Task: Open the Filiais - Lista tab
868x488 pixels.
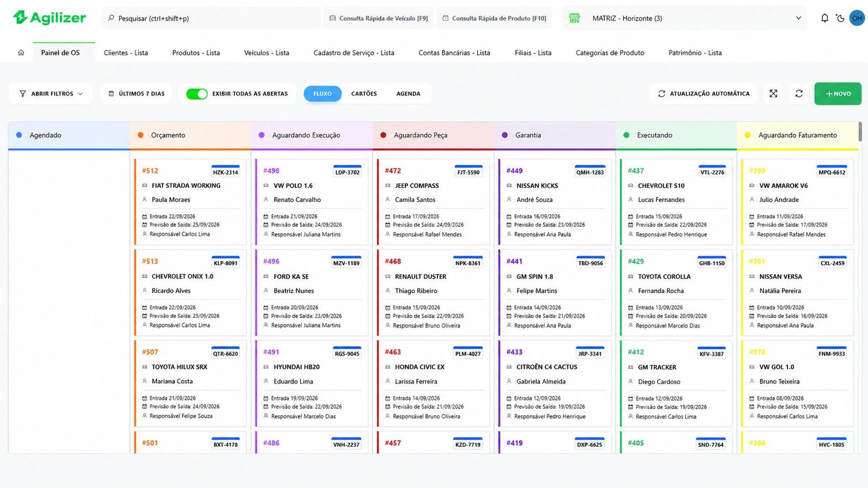Action: coord(533,53)
